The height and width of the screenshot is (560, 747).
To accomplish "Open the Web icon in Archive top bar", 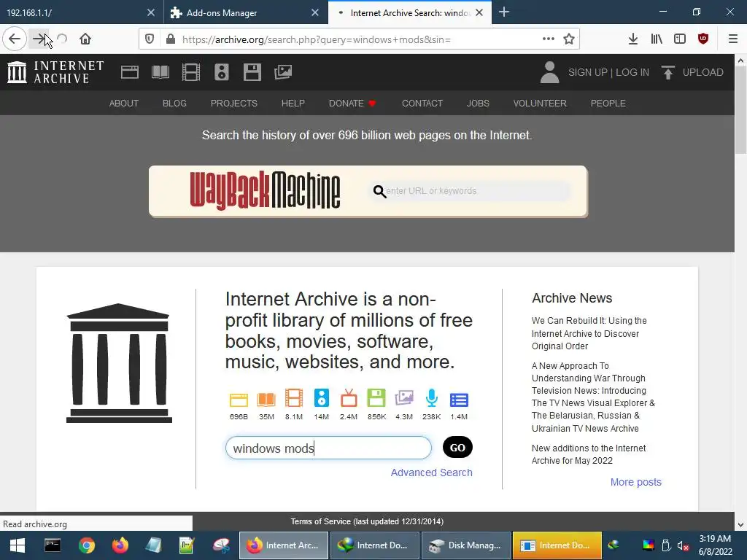I will point(130,72).
